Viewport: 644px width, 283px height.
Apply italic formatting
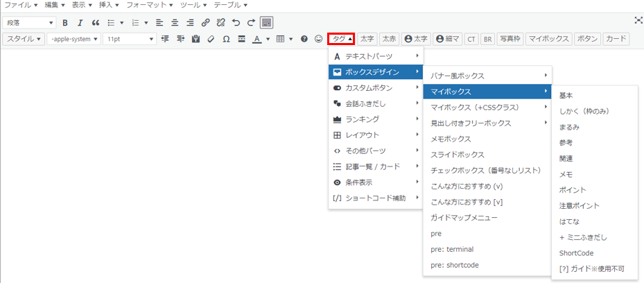[80, 22]
